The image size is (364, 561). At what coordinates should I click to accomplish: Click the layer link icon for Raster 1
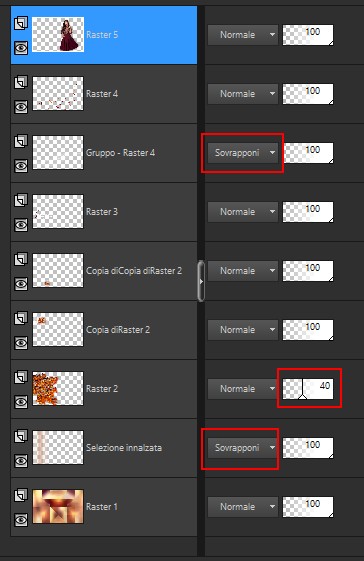point(21,495)
